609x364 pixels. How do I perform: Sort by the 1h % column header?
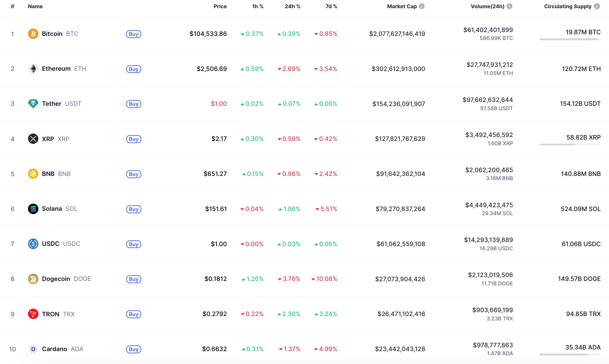(258, 6)
